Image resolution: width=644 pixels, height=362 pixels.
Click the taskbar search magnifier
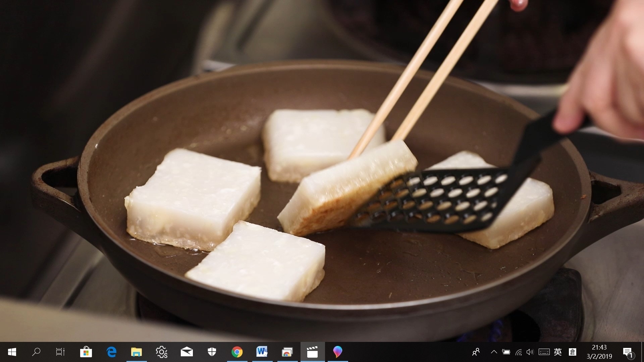(36, 352)
